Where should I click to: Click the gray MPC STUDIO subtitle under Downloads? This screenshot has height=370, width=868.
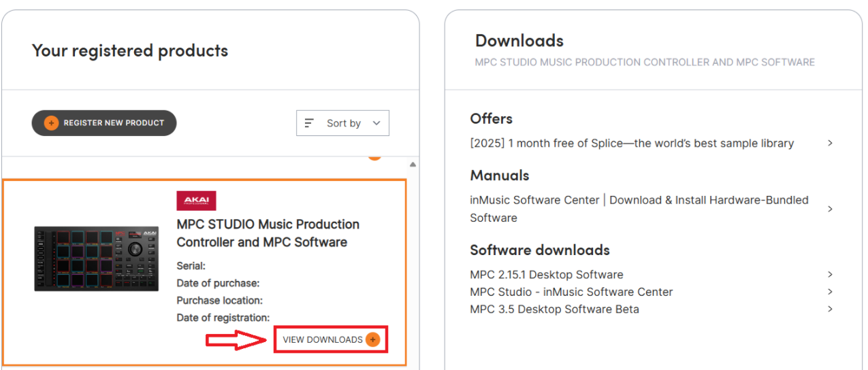click(645, 62)
